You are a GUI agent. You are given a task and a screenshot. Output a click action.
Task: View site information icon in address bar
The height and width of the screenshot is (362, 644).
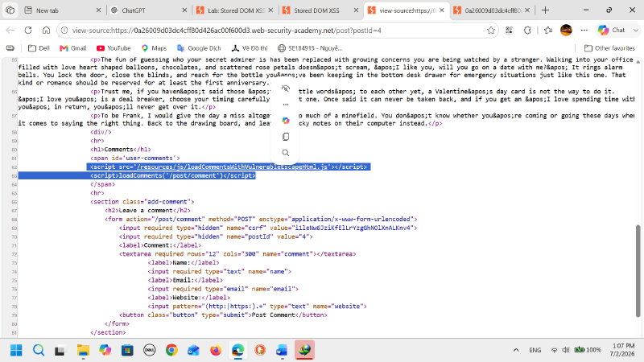[x=64, y=31]
